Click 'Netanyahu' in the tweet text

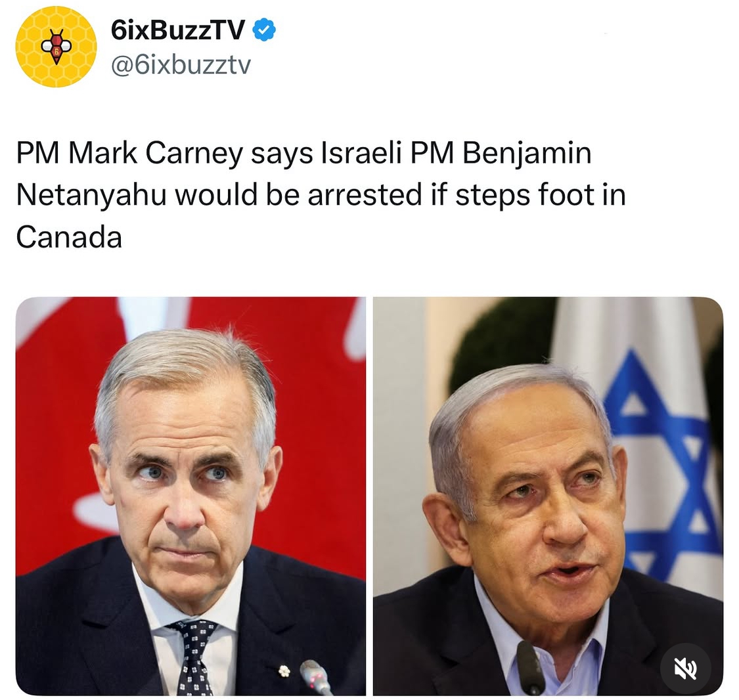click(x=91, y=195)
